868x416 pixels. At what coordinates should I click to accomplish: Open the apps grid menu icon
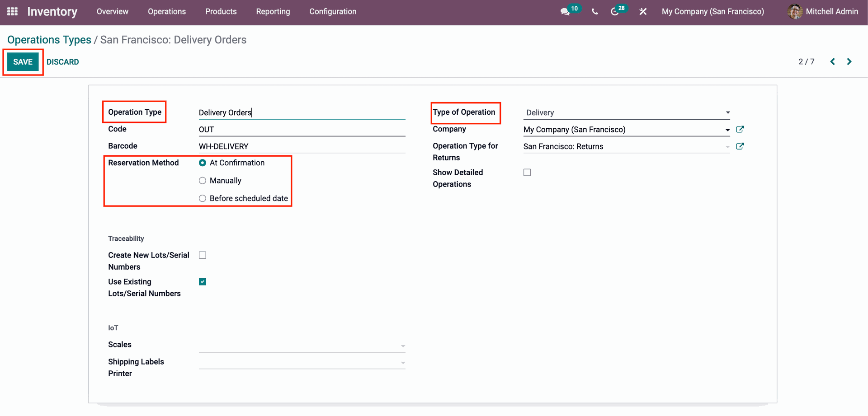point(12,11)
